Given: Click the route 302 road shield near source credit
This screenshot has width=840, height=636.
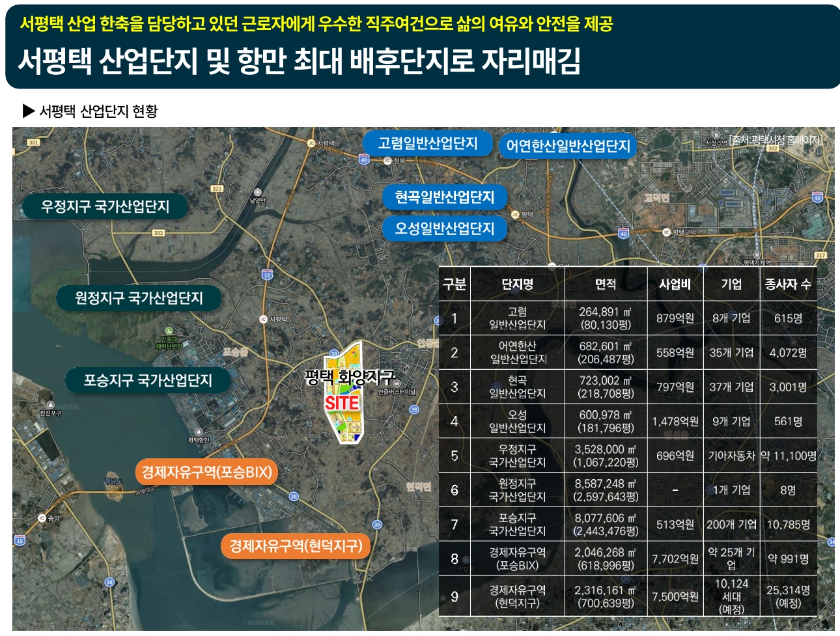Looking at the screenshot, I should click(773, 148).
